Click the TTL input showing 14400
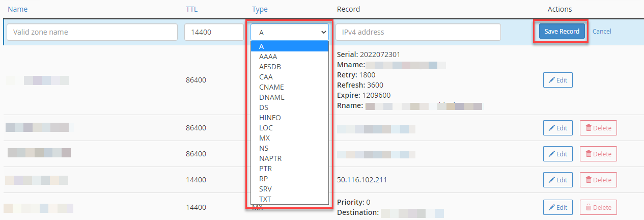The width and height of the screenshot is (644, 220). tap(213, 32)
